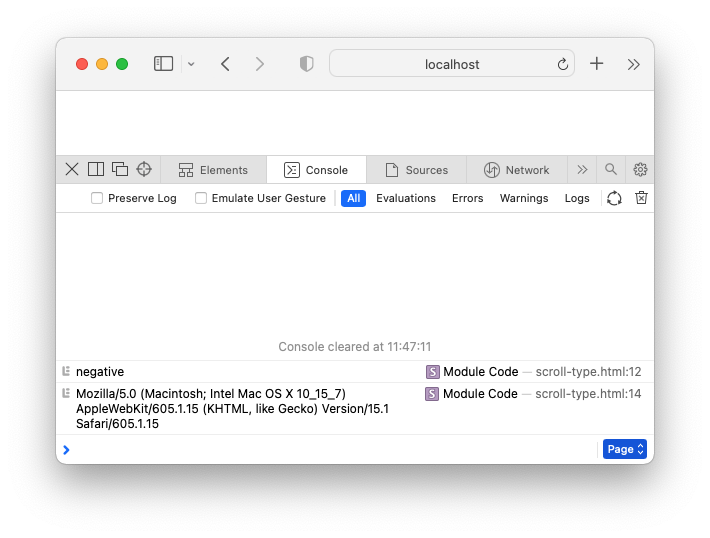The width and height of the screenshot is (710, 538).
Task: Switch to the Network tab
Action: 517,170
